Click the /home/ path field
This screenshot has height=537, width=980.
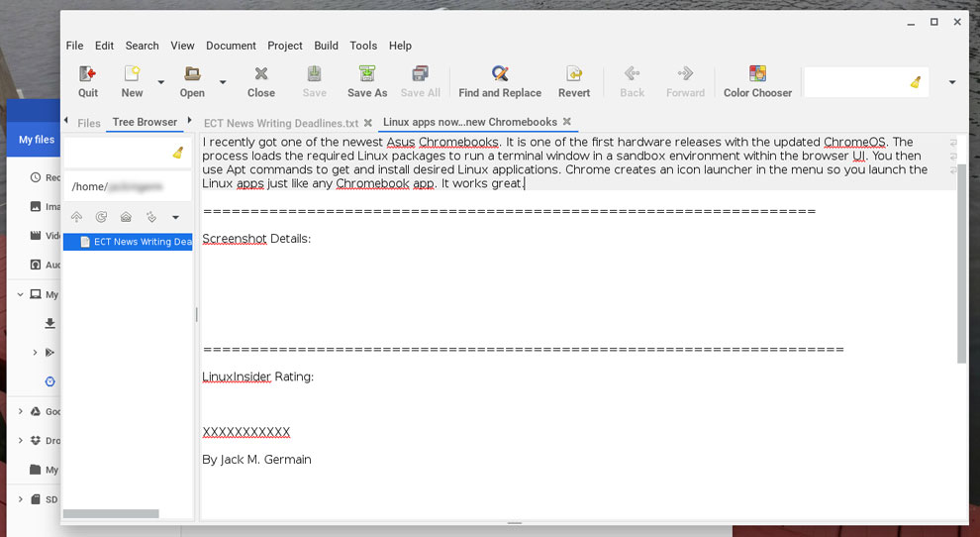[x=128, y=186]
